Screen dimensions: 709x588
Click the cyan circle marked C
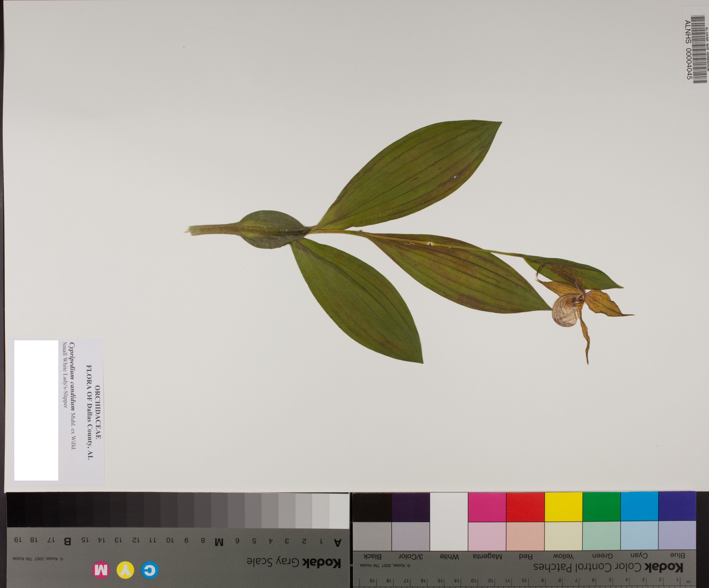pos(150,570)
